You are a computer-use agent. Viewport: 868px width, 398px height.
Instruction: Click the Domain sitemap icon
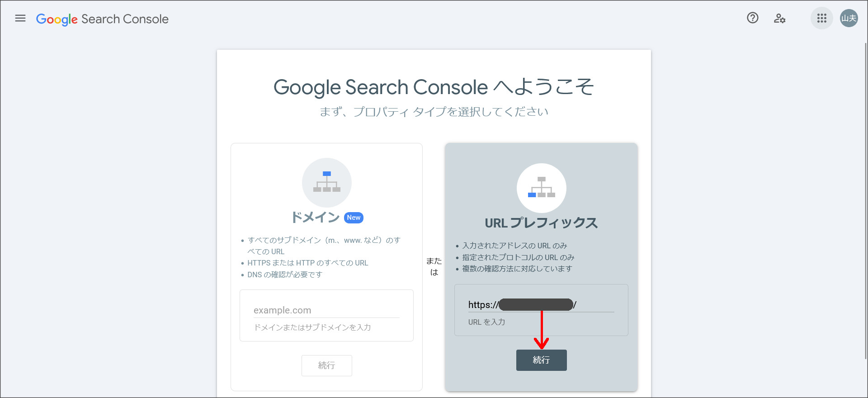(x=327, y=183)
